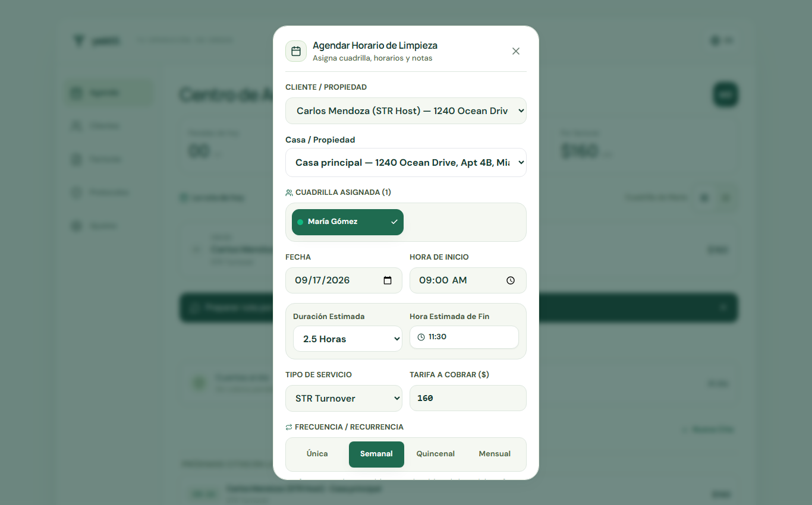Viewport: 812px width, 505px height.
Task: Click the clock icon in Hora de Inicio
Action: point(511,280)
